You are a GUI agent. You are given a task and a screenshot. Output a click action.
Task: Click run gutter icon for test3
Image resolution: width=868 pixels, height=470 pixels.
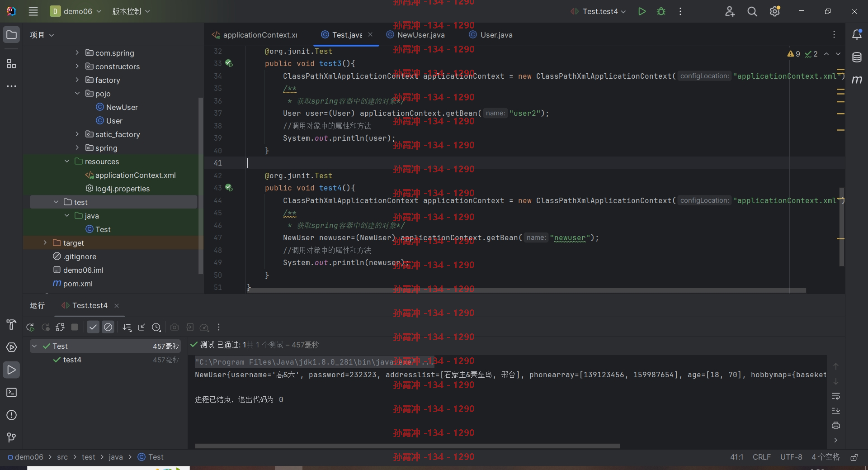pyautogui.click(x=229, y=63)
